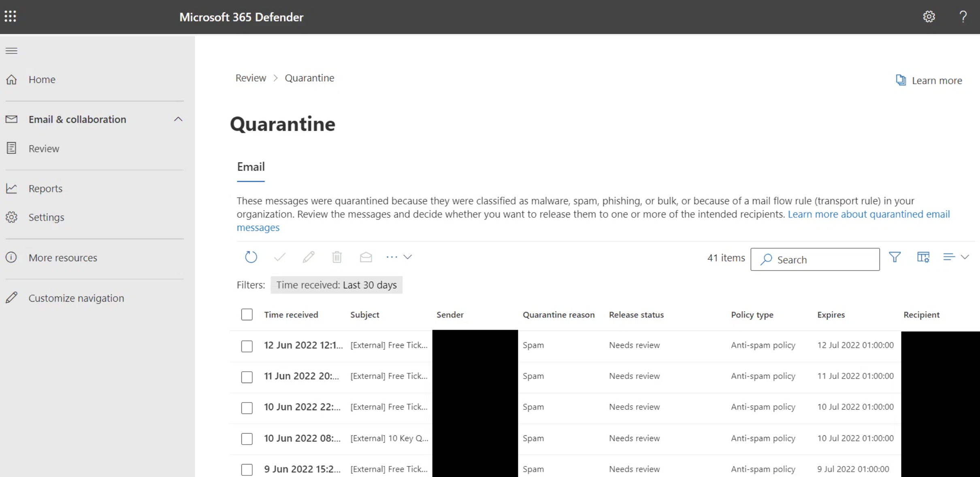Image resolution: width=980 pixels, height=477 pixels.
Task: Expand the chevron next to more actions
Action: point(407,257)
